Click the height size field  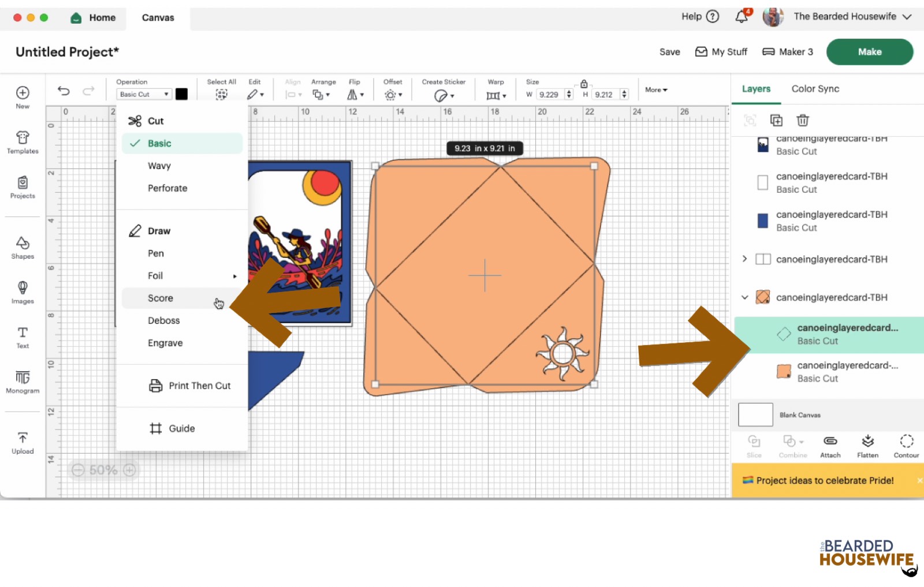tap(604, 95)
